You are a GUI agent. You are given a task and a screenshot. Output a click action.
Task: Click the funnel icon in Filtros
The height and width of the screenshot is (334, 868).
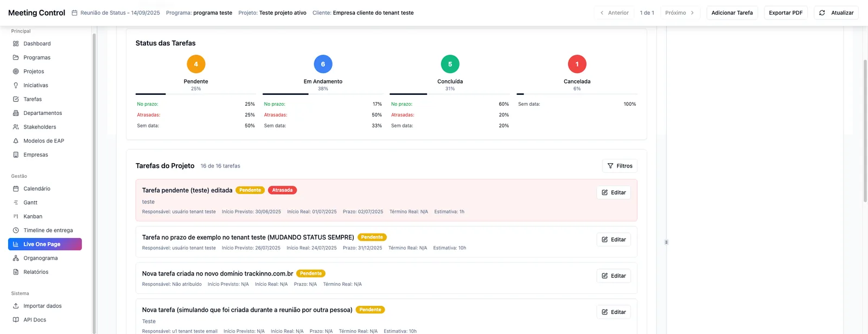pyautogui.click(x=610, y=166)
